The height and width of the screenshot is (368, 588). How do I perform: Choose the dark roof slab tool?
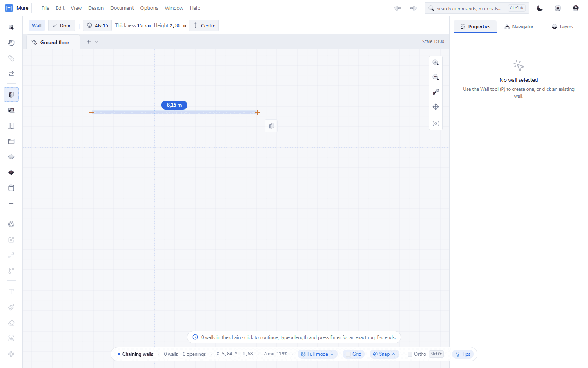coord(11,173)
